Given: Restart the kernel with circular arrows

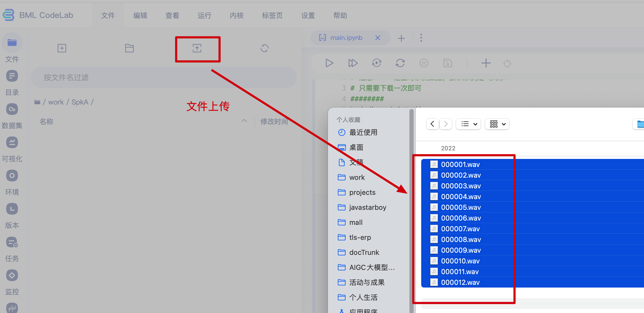Looking at the screenshot, I should (x=400, y=63).
